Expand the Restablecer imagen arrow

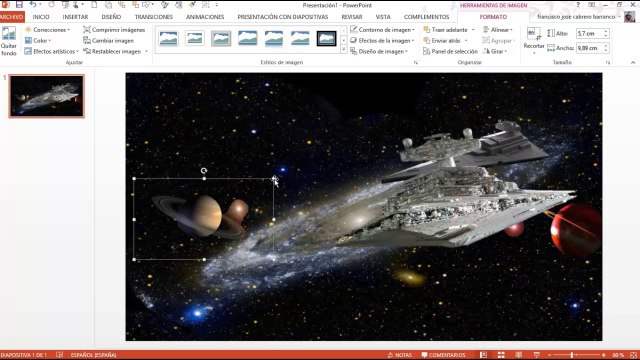point(146,51)
